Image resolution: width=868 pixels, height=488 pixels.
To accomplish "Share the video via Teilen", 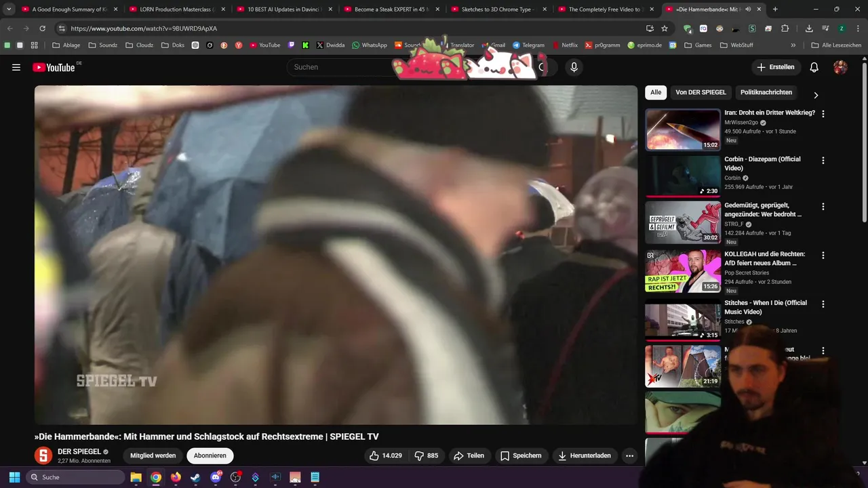I will pos(469,455).
